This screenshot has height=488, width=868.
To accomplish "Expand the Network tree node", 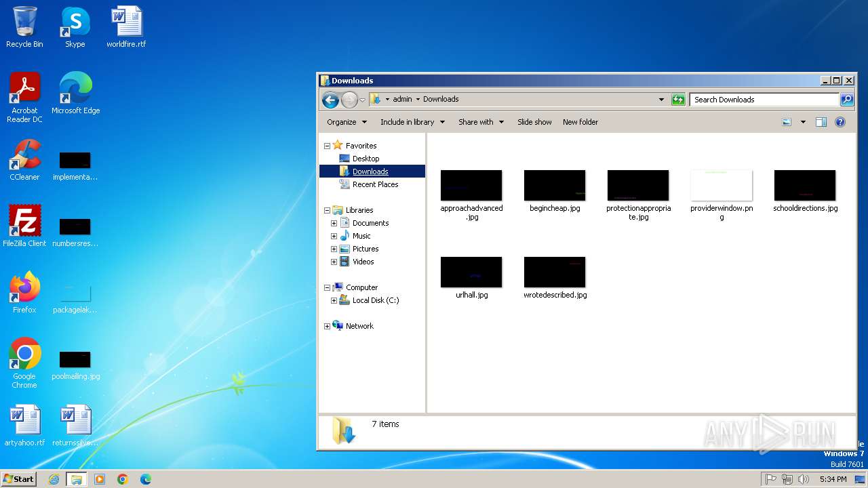I will tap(327, 326).
